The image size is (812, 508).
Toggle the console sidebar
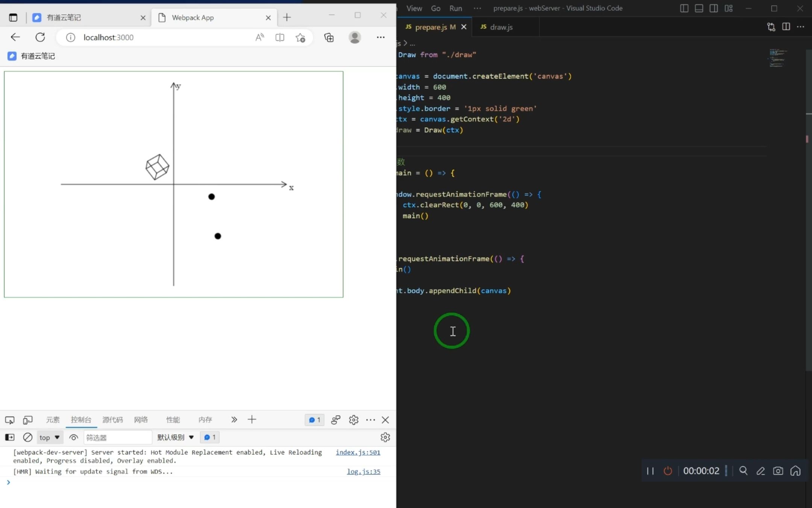(x=10, y=437)
